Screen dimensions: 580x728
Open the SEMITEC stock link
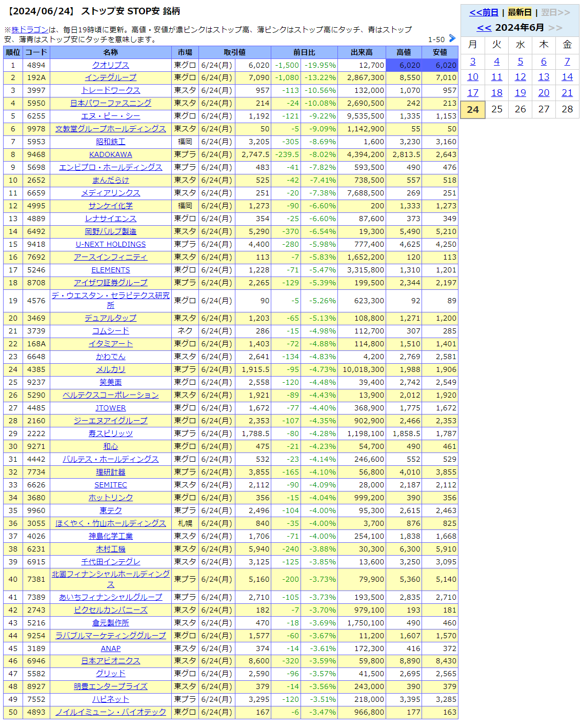point(111,485)
